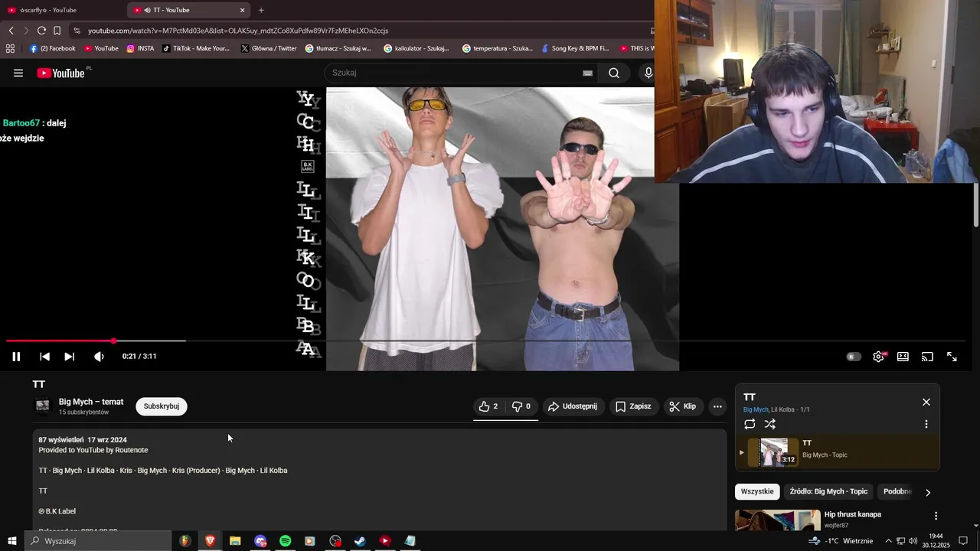Click the browser address bar URL
Viewport: 980px width, 551px height.
238,31
